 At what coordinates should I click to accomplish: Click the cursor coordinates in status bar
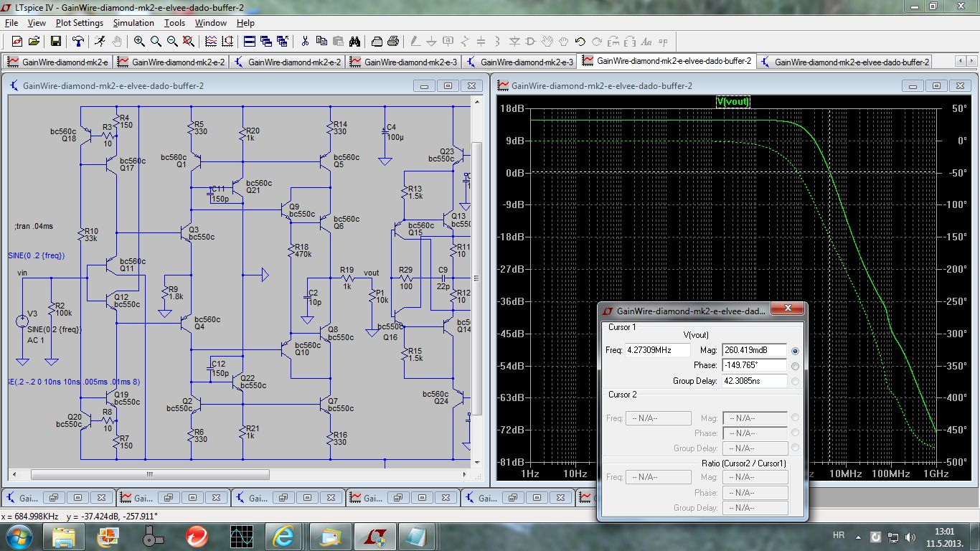80,516
